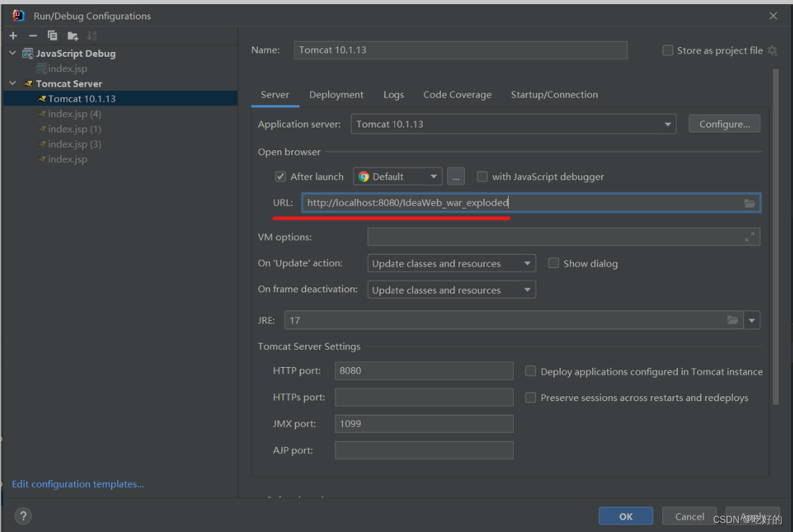This screenshot has width=793, height=532.
Task: Click the ellipsis browser settings button
Action: click(455, 177)
